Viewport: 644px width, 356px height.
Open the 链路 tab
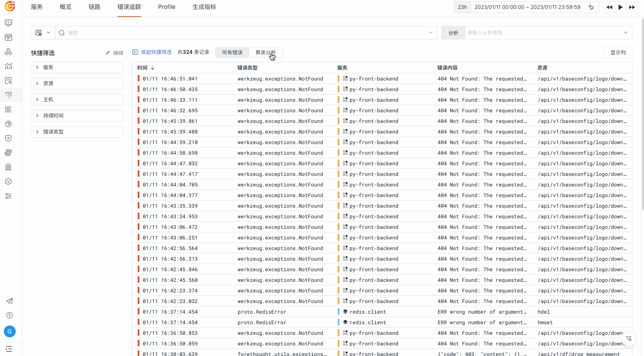pyautogui.click(x=94, y=7)
